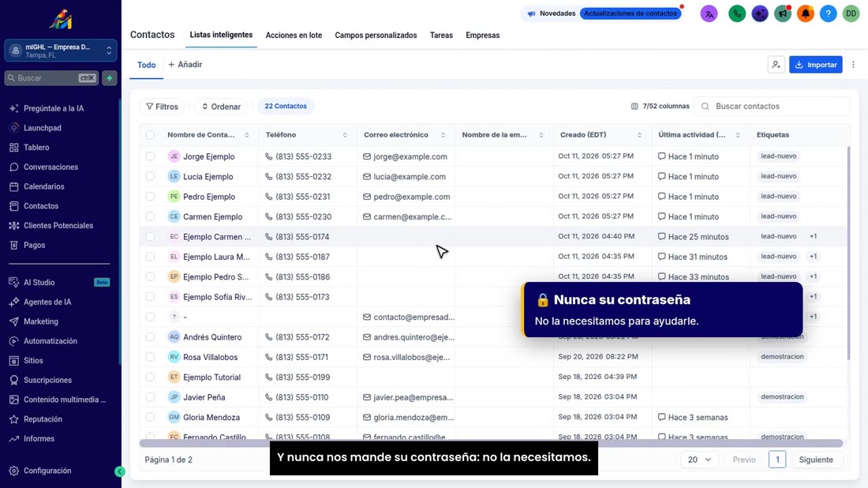Switch to Listas inteligentes tab
The width and height of the screenshot is (868, 488).
(x=221, y=35)
